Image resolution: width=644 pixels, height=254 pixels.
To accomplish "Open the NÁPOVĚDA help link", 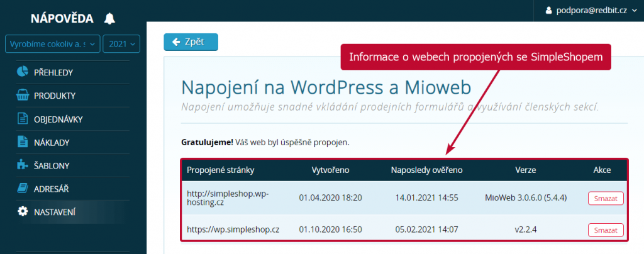I will (62, 18).
